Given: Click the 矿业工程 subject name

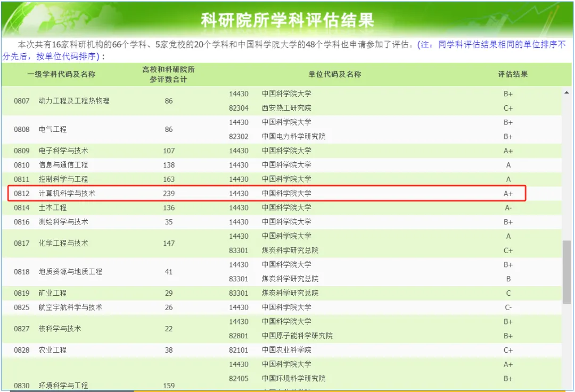Looking at the screenshot, I should pyautogui.click(x=52, y=293).
